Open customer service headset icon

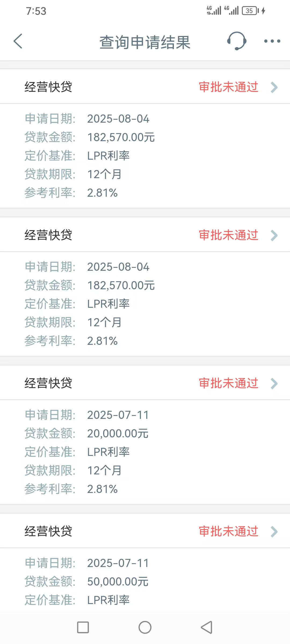(237, 41)
